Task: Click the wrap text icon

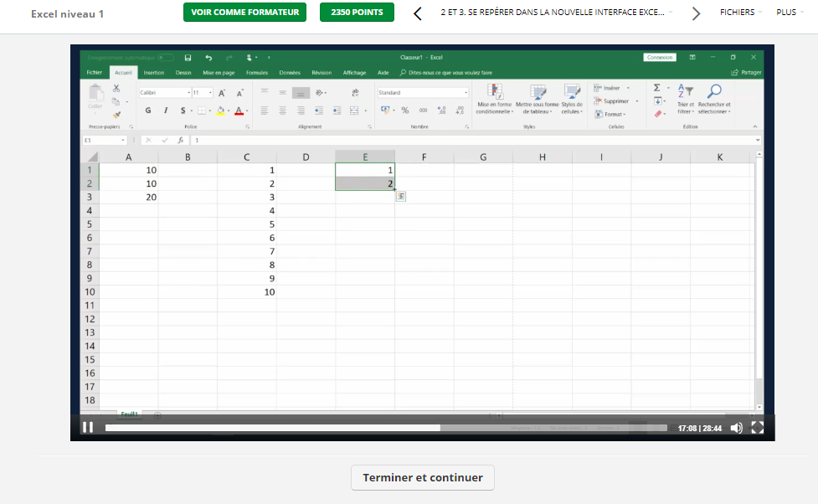Action: pyautogui.click(x=355, y=92)
